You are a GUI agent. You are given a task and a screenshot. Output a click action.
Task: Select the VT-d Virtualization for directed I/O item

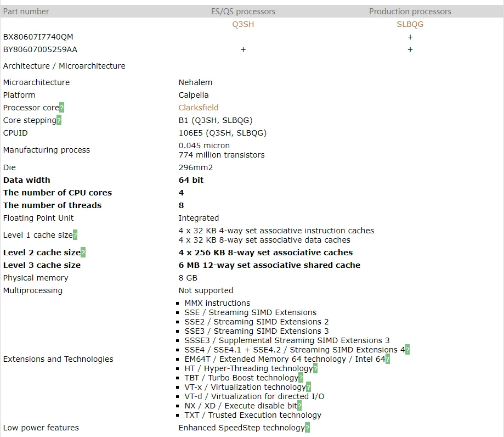[254, 396]
